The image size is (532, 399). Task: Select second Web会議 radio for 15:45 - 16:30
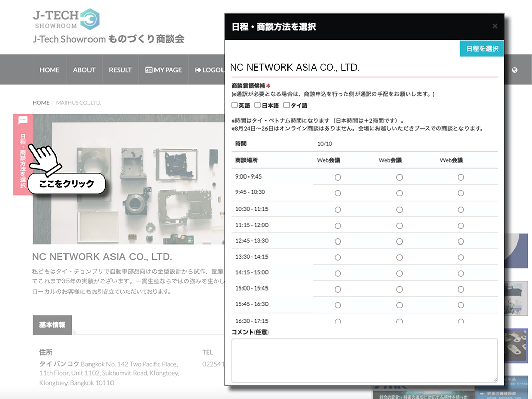tap(400, 305)
